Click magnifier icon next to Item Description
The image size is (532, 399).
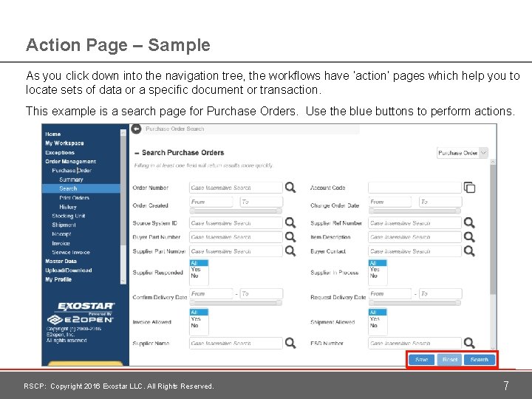pos(469,237)
